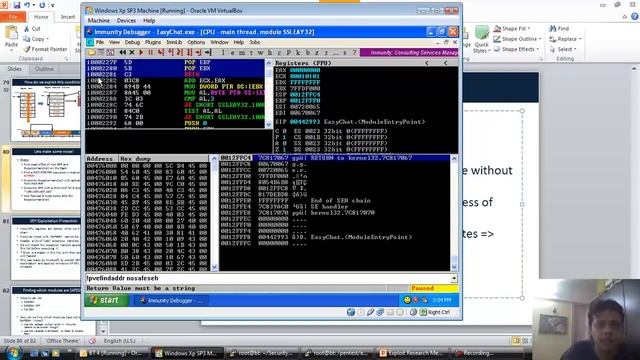Image resolution: width=640 pixels, height=360 pixels.
Task: Click VirtualBox shared folders status icon
Action: pos(390,312)
